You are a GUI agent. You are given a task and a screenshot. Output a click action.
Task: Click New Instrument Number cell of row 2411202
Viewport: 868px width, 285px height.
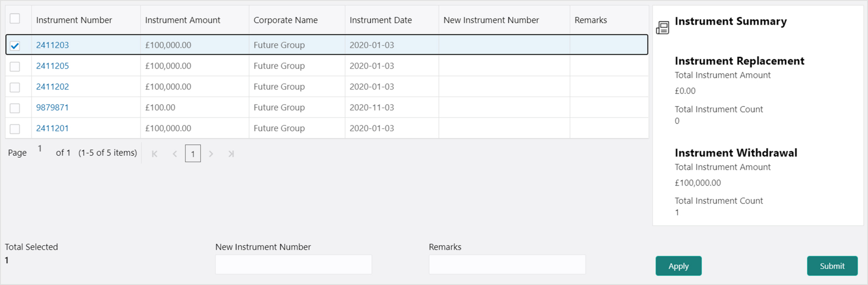(504, 87)
